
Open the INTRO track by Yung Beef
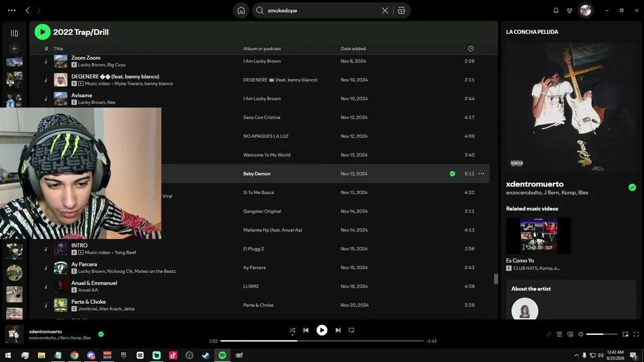[x=79, y=245]
